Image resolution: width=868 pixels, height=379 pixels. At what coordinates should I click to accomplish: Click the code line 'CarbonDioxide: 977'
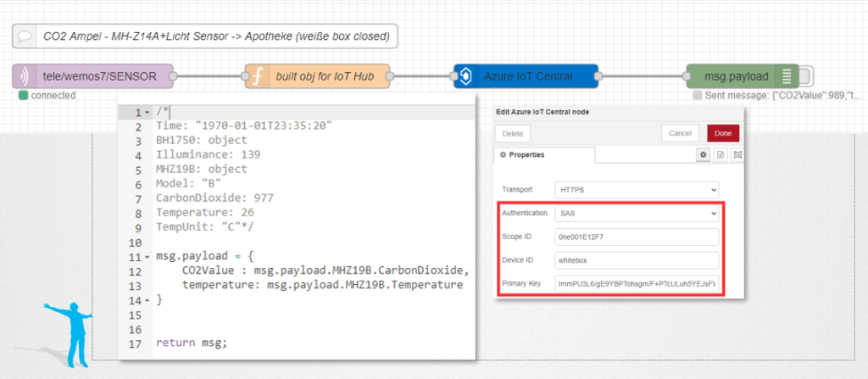coord(214,198)
